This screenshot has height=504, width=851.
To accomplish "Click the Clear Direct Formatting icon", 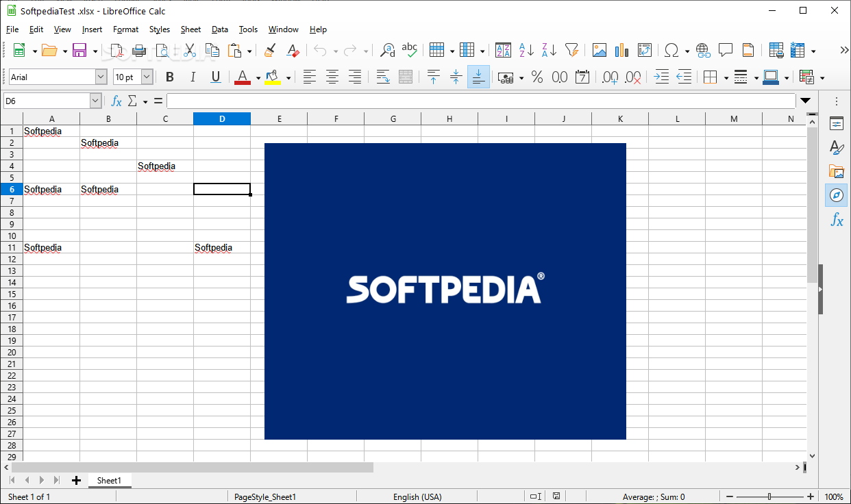I will point(293,50).
